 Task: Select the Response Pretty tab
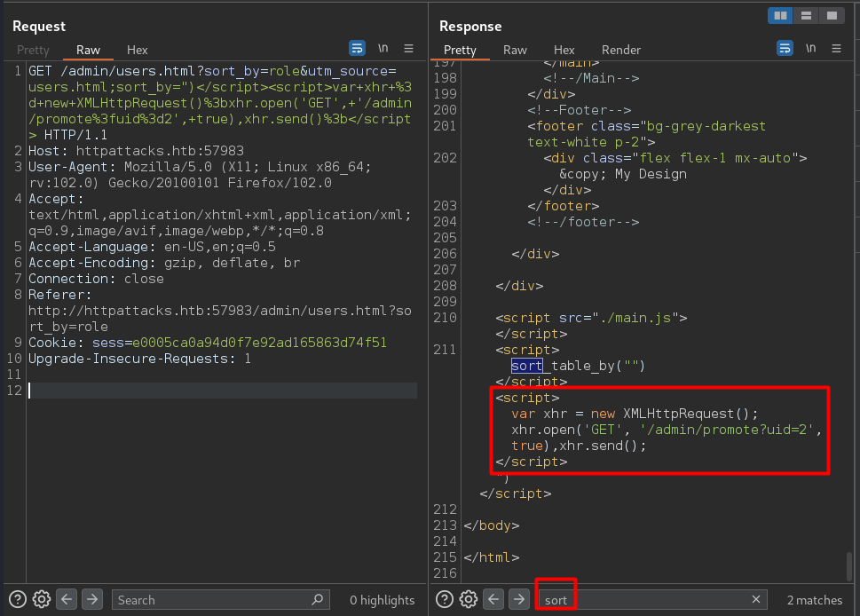pos(460,50)
